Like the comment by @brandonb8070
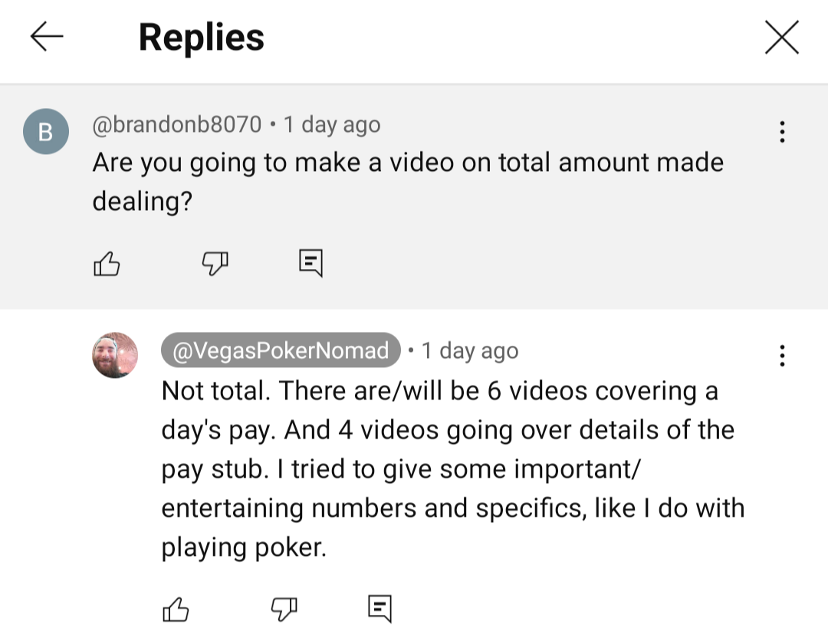Image resolution: width=828 pixels, height=644 pixels. click(107, 264)
